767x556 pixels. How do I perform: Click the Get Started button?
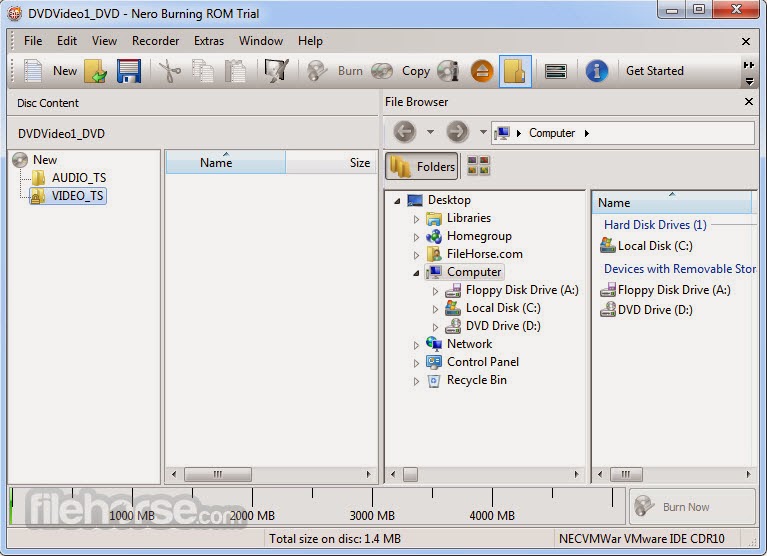(654, 71)
